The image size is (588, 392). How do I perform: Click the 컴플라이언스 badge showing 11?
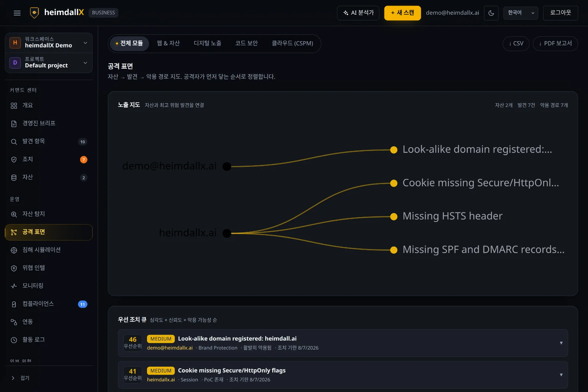pyautogui.click(x=83, y=304)
